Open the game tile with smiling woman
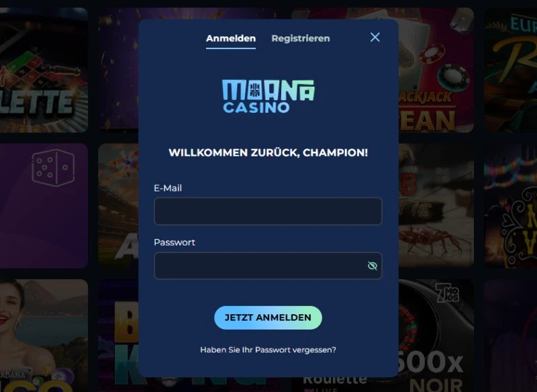This screenshot has width=537, height=392. coord(44,336)
